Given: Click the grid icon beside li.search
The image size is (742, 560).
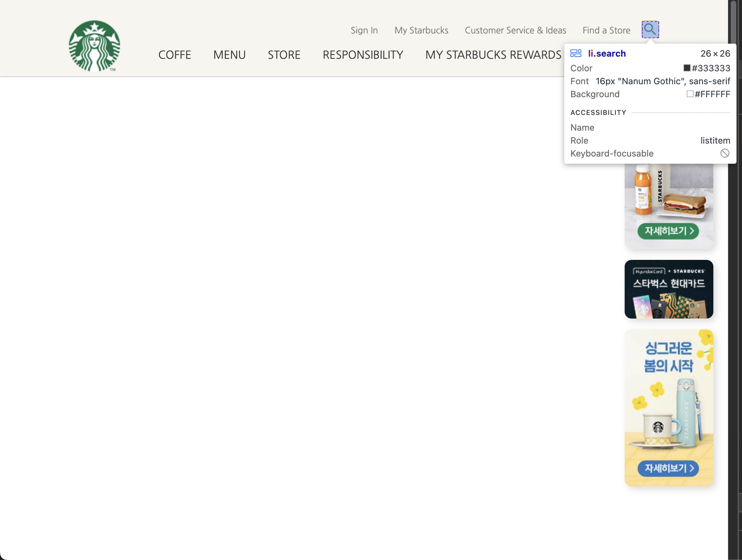Looking at the screenshot, I should click(576, 54).
